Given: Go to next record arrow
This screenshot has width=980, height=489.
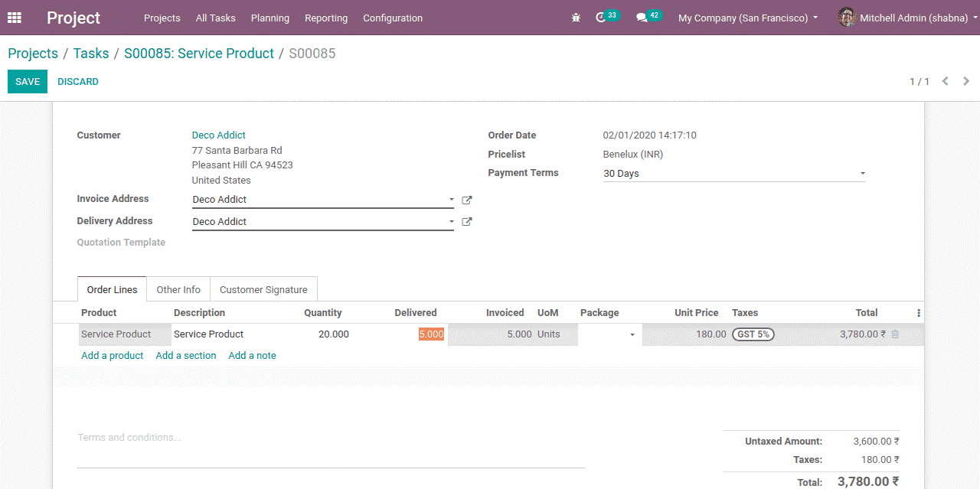Looking at the screenshot, I should coord(966,81).
